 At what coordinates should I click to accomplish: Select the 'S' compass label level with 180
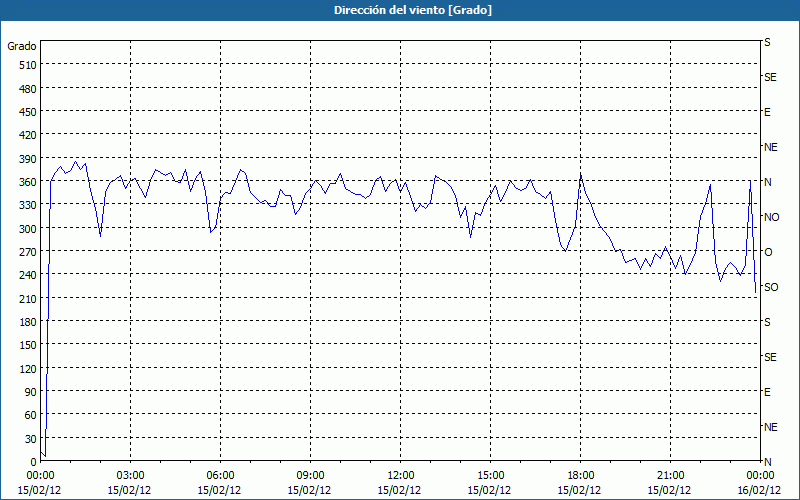767,322
